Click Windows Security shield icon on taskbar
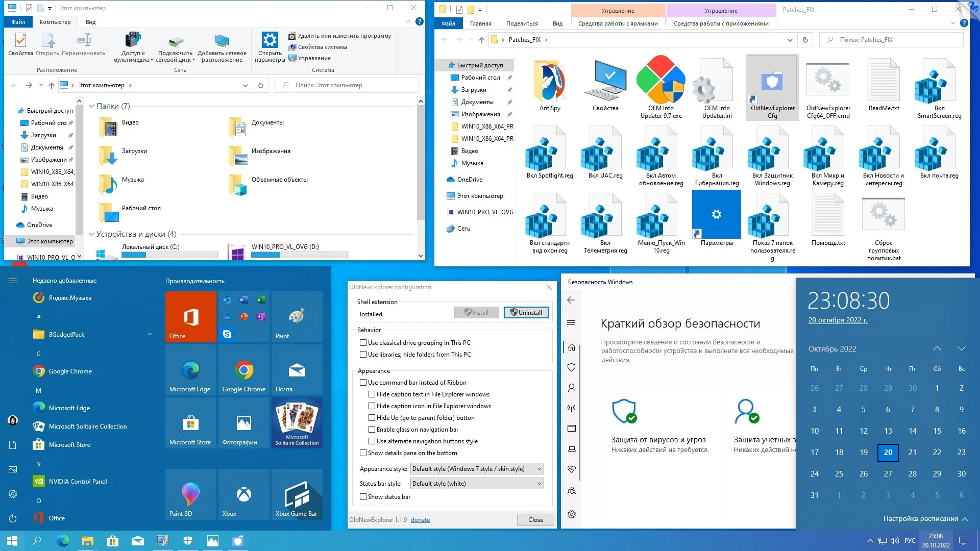 point(188,541)
